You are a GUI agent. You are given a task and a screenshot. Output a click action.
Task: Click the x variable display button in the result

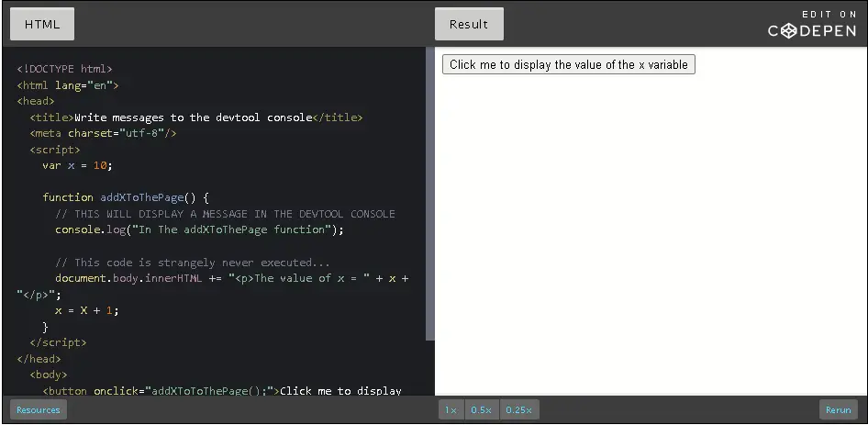click(x=569, y=64)
